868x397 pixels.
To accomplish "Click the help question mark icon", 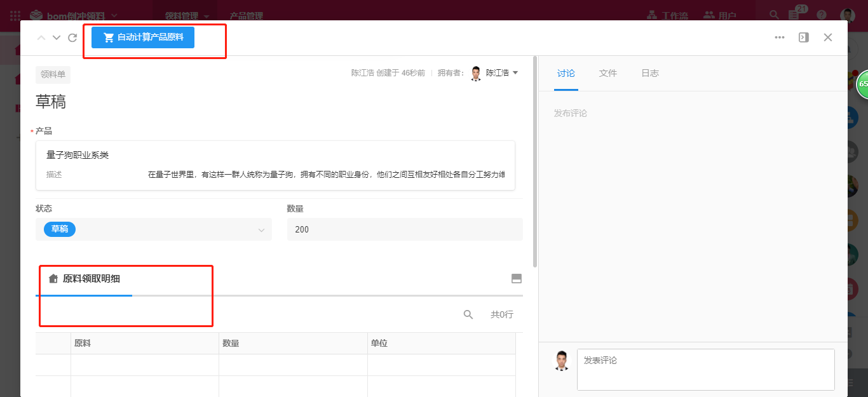I will (822, 15).
